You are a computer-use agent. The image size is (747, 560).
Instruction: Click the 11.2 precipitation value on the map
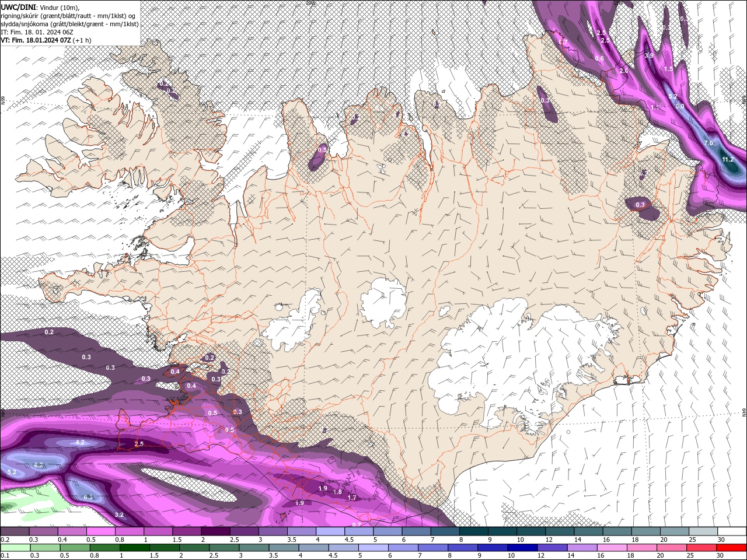[x=728, y=159]
